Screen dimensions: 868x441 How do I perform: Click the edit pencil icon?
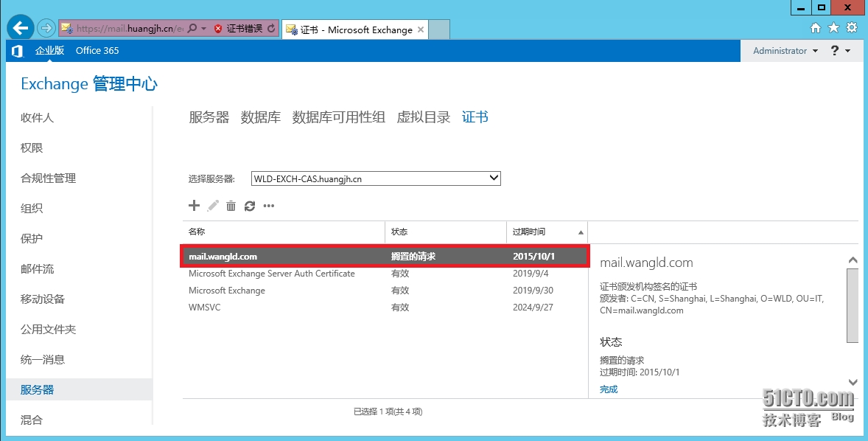(x=213, y=206)
